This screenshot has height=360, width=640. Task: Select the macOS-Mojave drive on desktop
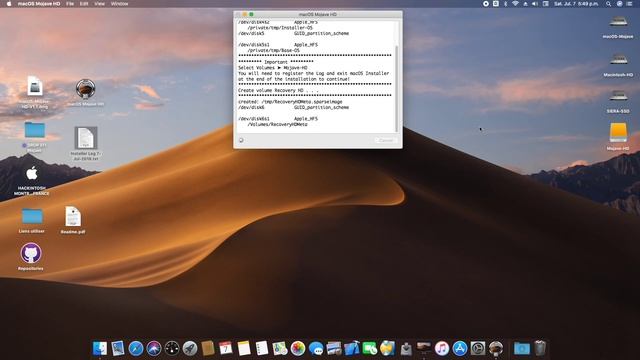(618, 22)
